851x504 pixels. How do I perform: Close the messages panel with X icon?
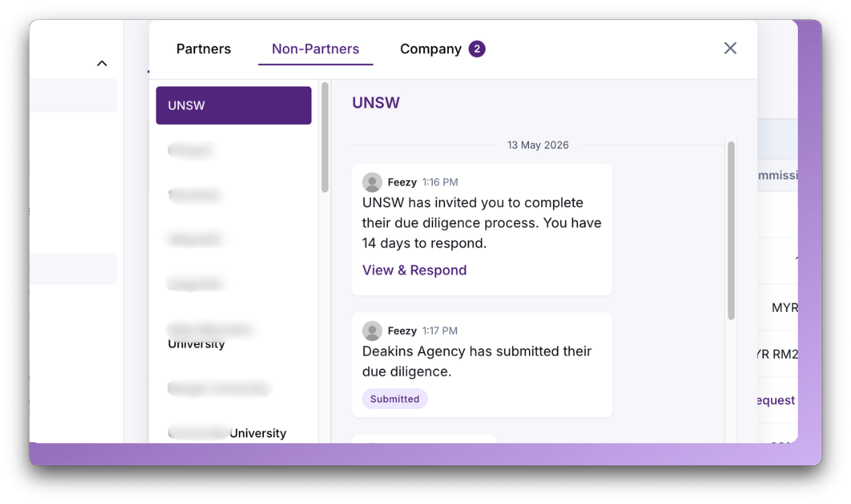coord(730,48)
